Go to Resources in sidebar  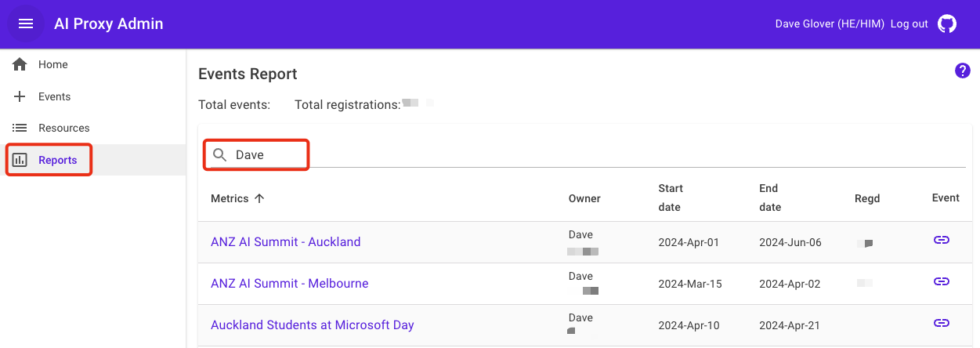63,128
